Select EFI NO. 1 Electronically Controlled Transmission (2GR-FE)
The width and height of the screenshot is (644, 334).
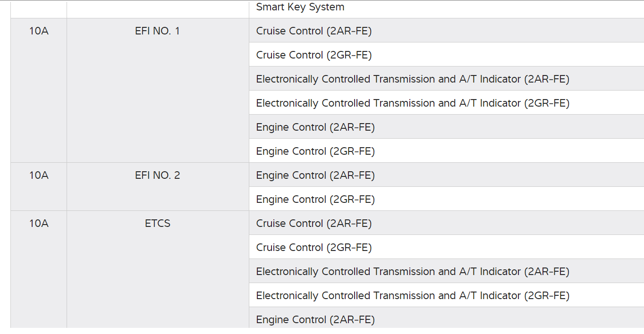coord(413,103)
